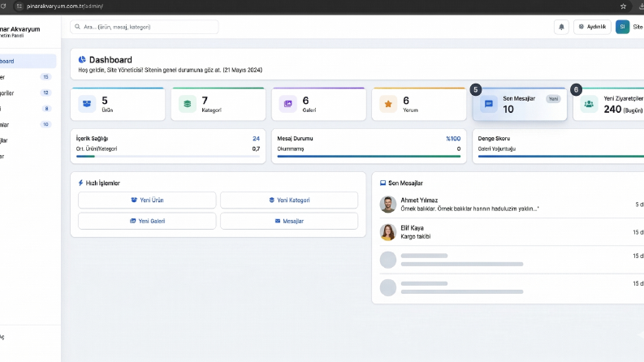Click the Ürün box icon card
644x362 pixels.
[x=87, y=104]
